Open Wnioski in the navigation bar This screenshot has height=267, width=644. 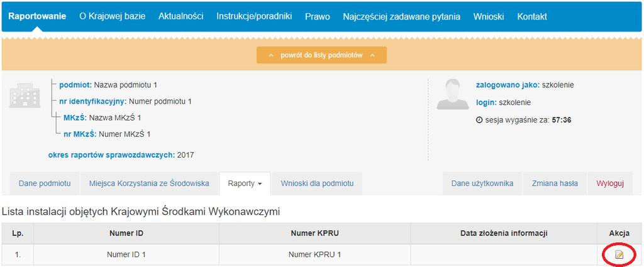point(488,17)
